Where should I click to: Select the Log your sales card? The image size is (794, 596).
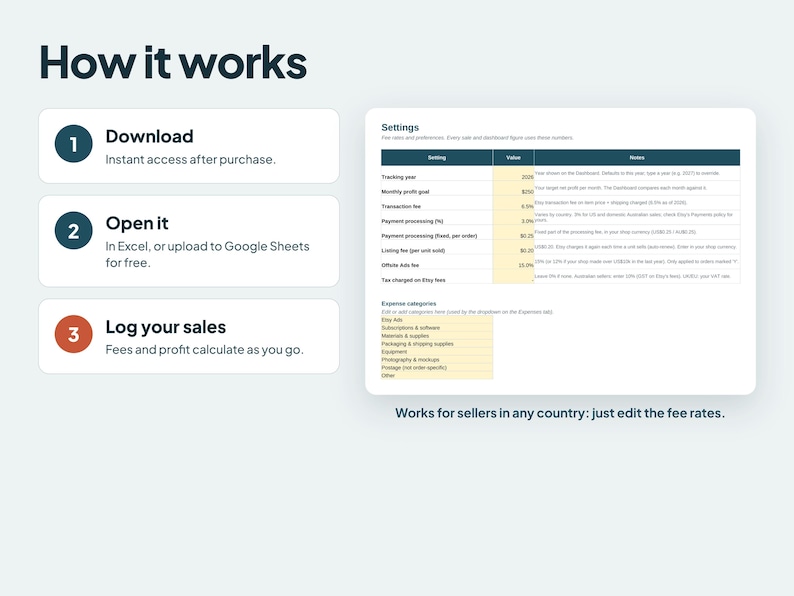click(x=189, y=336)
